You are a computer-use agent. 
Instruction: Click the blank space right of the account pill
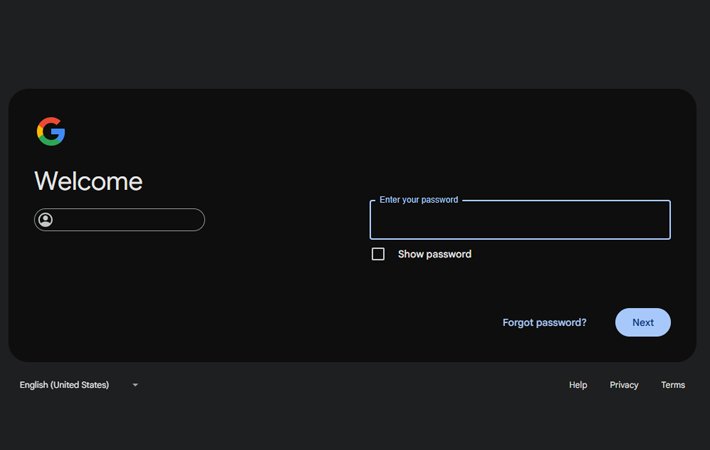point(280,220)
